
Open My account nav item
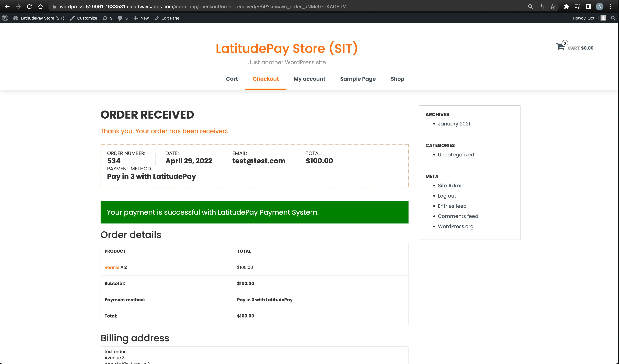[309, 79]
